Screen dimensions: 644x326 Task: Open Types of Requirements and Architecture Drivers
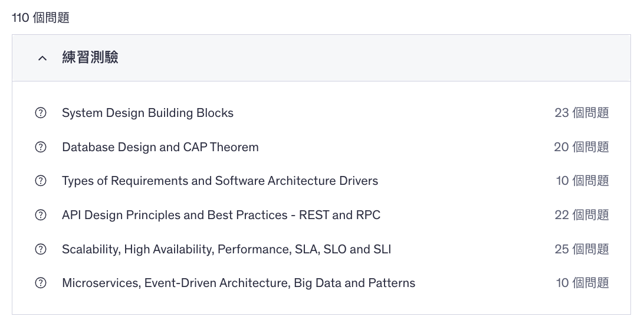pos(219,181)
